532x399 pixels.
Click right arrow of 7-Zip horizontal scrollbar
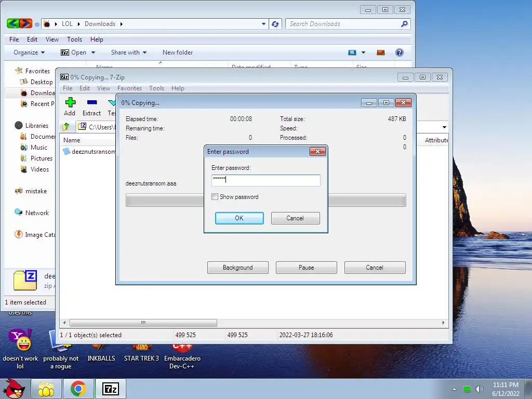(x=443, y=323)
